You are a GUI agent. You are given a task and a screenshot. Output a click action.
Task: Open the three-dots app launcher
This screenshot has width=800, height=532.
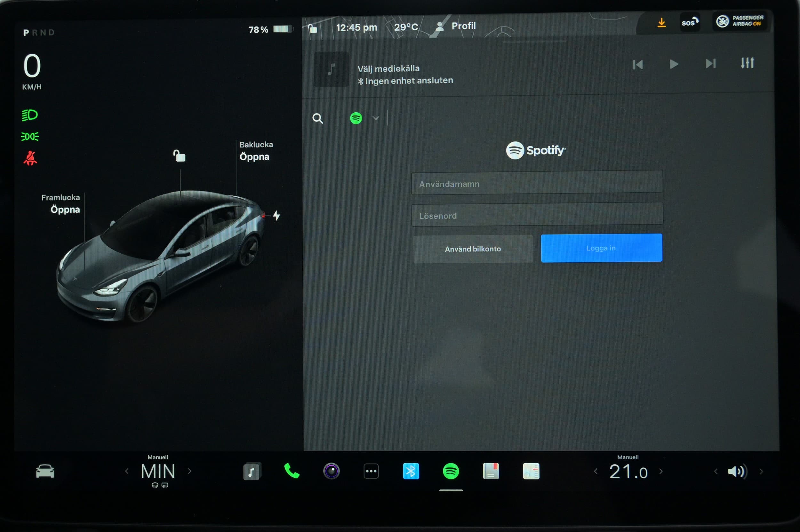click(371, 471)
